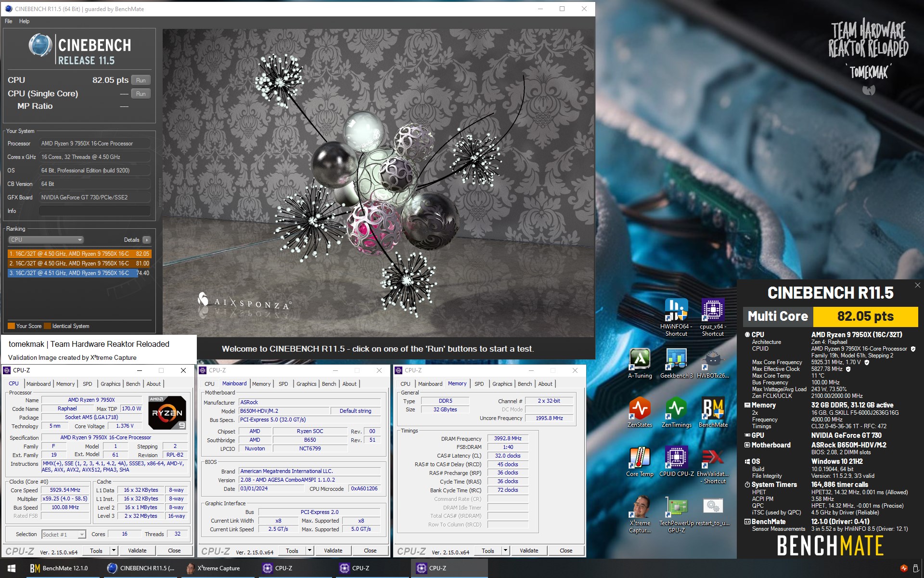
Task: Click the DRAM Frequency 3992.8 MHz value
Action: [x=508, y=439]
